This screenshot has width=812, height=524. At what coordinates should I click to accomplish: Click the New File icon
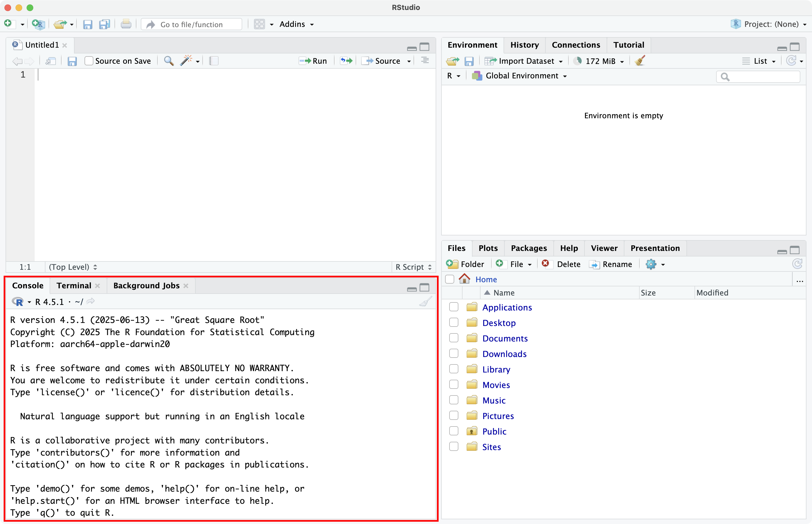pyautogui.click(x=8, y=24)
